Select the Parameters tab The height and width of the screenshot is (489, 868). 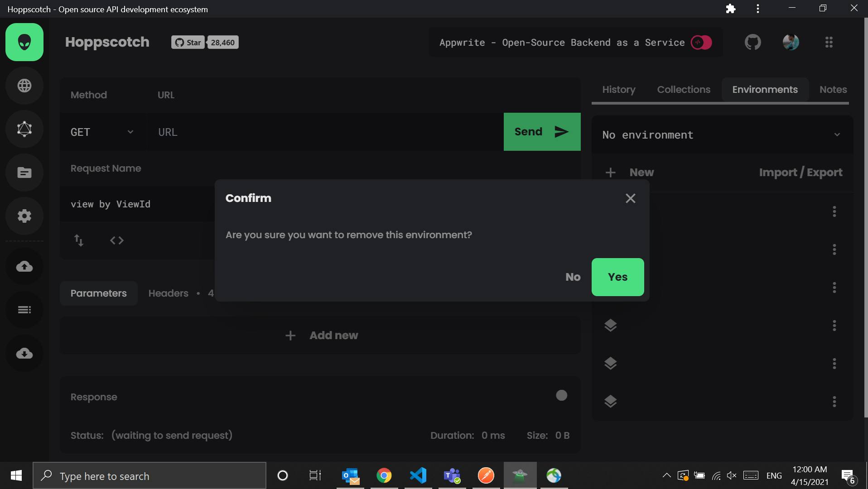(99, 293)
